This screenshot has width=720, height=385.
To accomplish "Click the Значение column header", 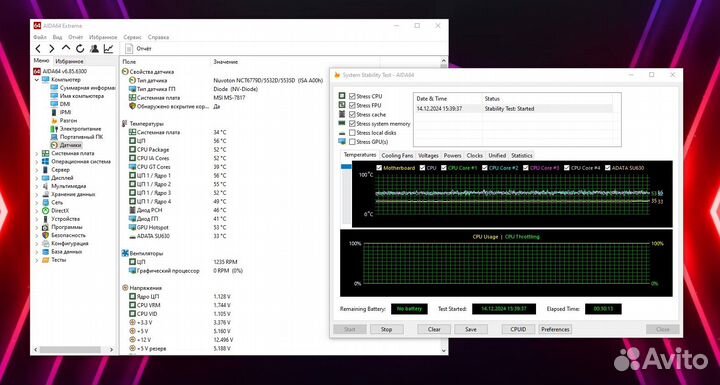I will (x=225, y=62).
